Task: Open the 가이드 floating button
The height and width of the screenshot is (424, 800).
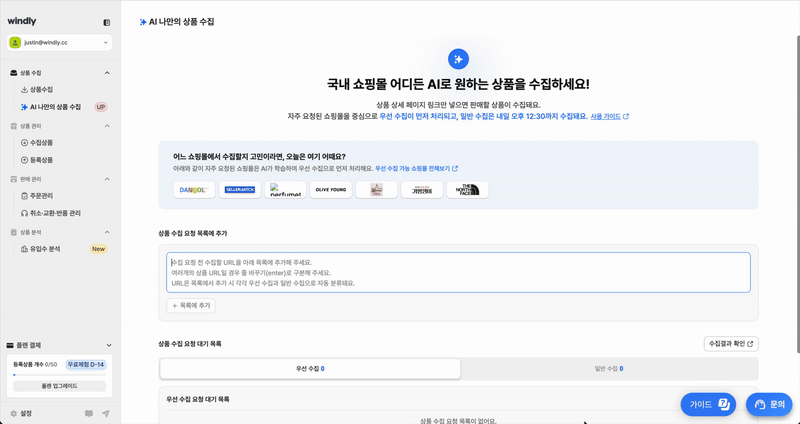Action: pos(708,405)
